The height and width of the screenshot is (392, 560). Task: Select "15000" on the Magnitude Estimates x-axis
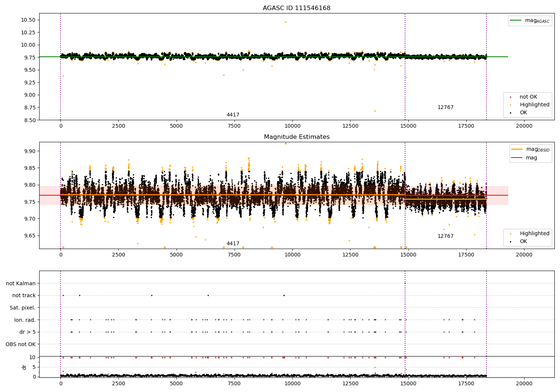[408, 255]
